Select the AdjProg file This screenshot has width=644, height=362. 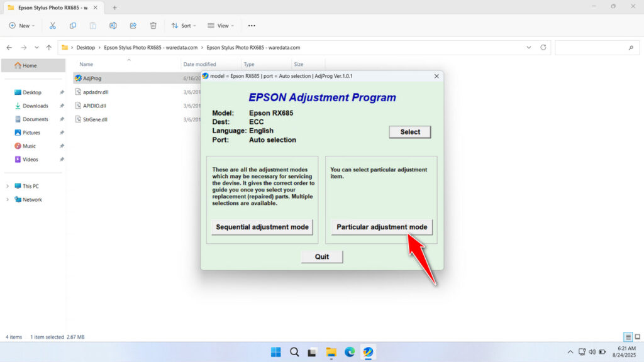(92, 78)
